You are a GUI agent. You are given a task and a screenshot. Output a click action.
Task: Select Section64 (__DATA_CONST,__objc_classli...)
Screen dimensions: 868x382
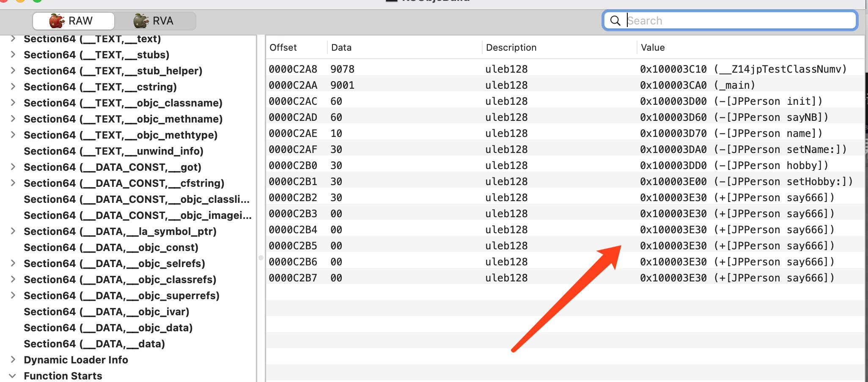[137, 199]
